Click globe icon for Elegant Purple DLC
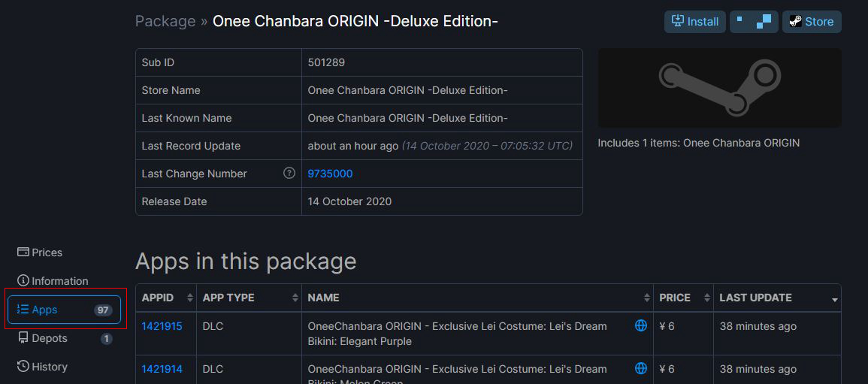 (x=641, y=325)
